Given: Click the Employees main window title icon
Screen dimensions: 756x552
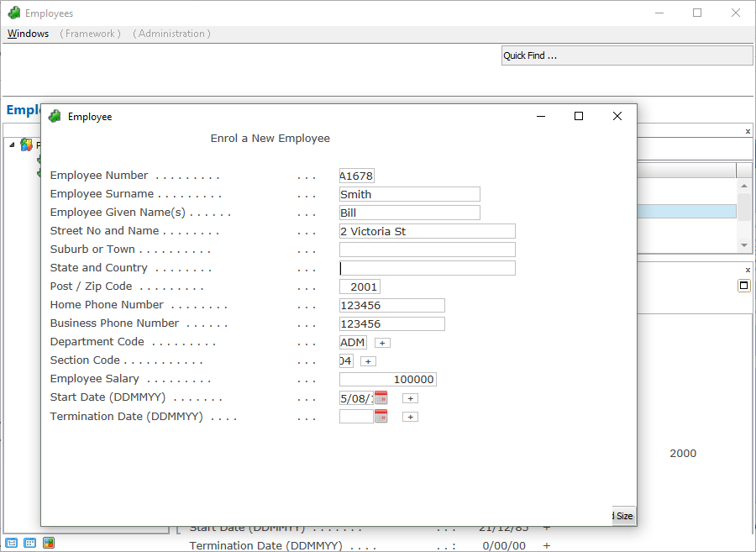Looking at the screenshot, I should (14, 13).
